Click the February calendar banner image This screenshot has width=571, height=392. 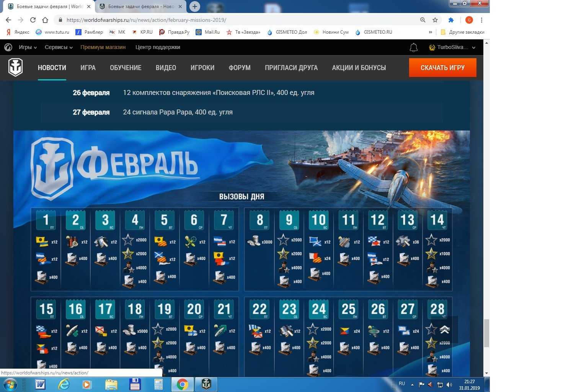[x=241, y=253]
